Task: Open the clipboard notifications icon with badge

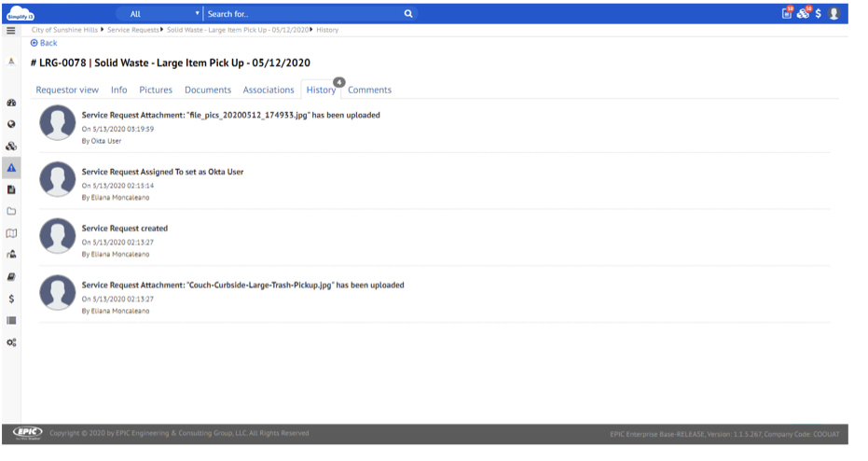Action: [788, 14]
